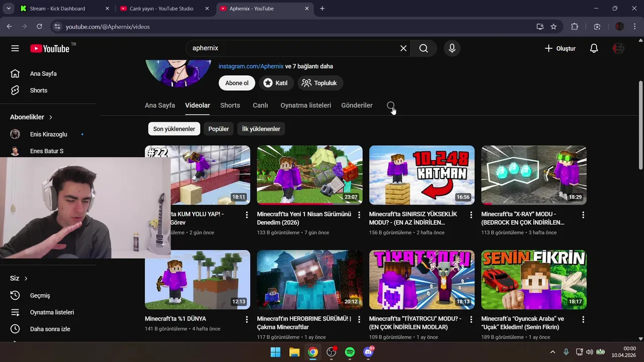The image size is (644, 362).
Task: Open 10.248 KATMAN video thumbnail
Action: click(422, 175)
